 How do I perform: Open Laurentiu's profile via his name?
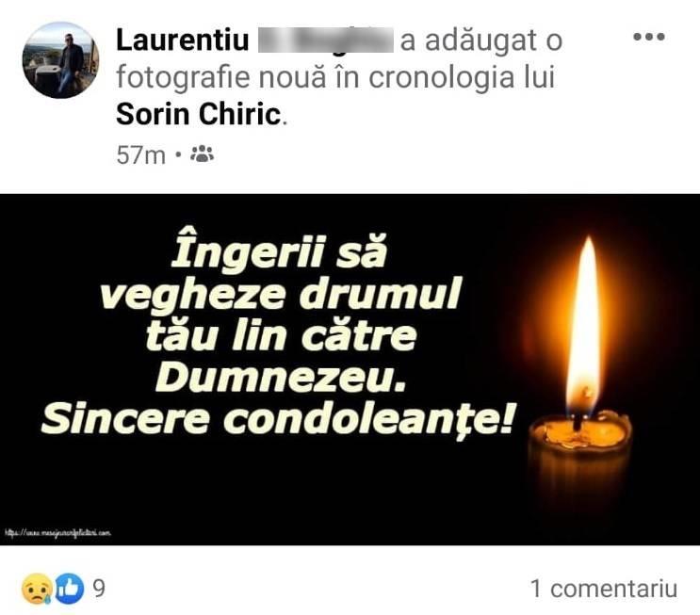pyautogui.click(x=182, y=40)
